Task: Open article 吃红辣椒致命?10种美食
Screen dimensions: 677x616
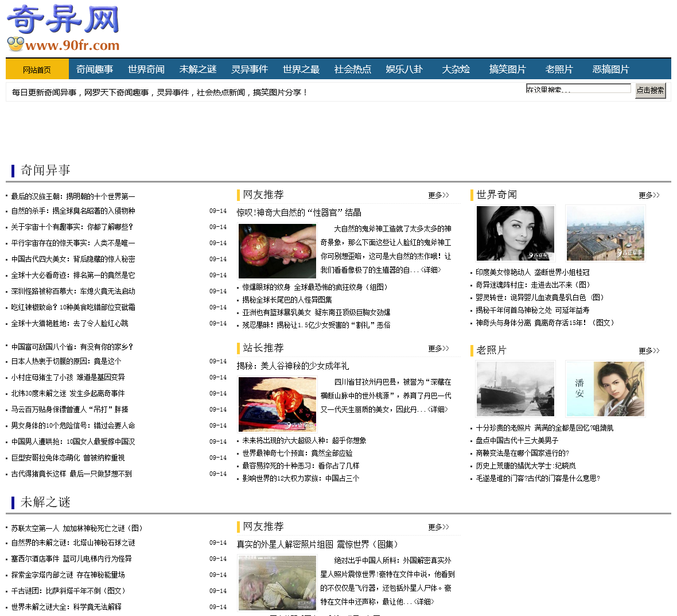Action: [73, 307]
